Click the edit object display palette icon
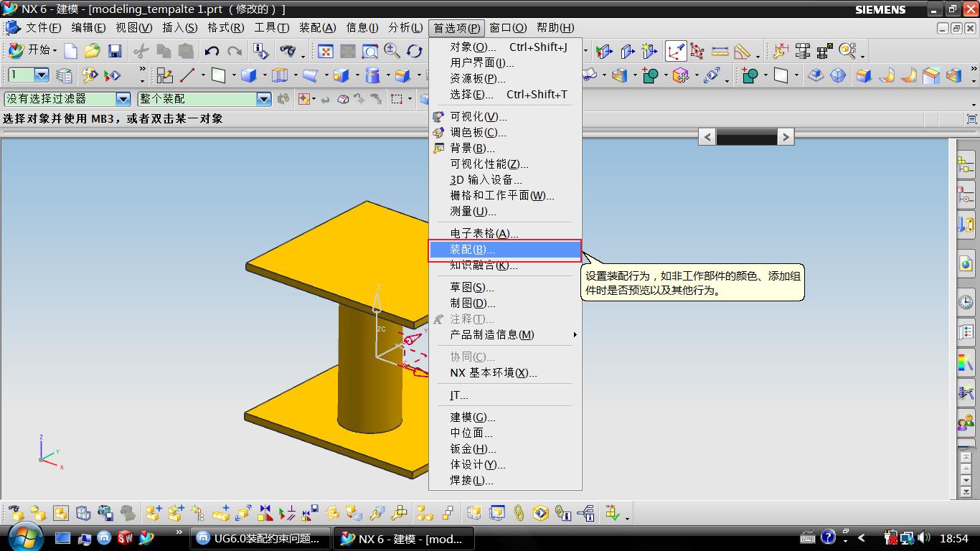980x551 pixels. (90, 75)
